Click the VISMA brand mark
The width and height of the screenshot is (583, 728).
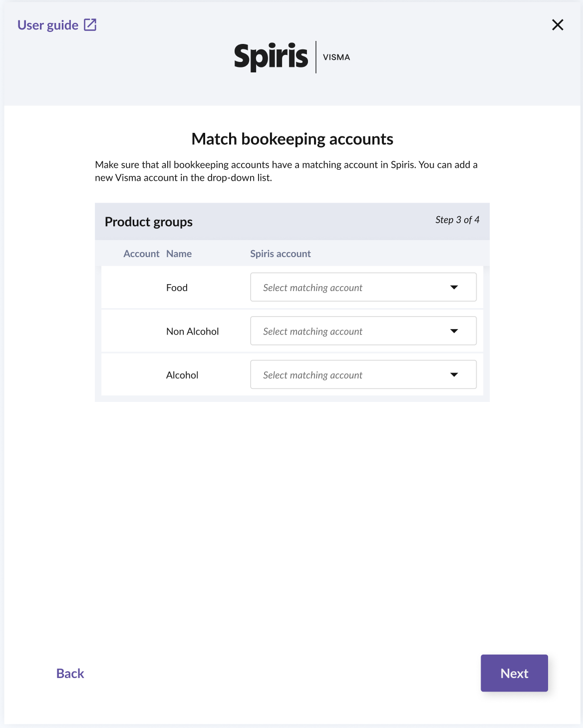(336, 57)
